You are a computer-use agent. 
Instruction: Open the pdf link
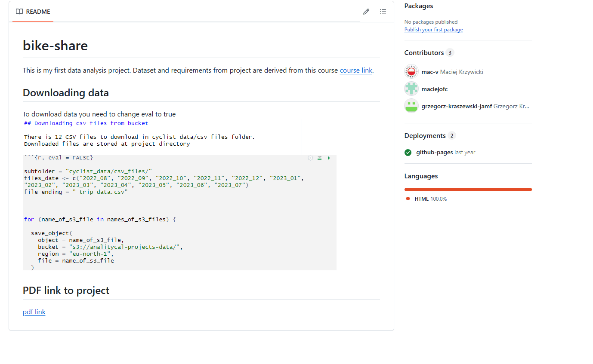[x=34, y=312]
